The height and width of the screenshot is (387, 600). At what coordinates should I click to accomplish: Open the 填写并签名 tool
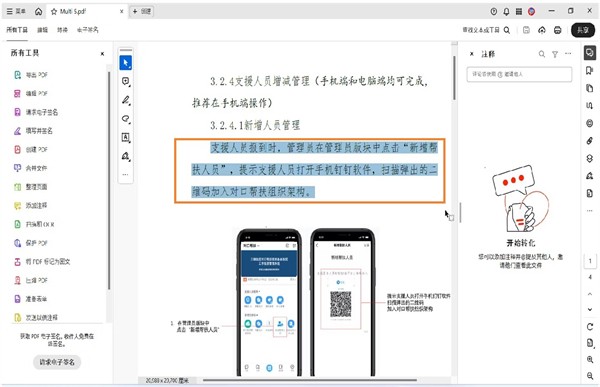point(33,131)
